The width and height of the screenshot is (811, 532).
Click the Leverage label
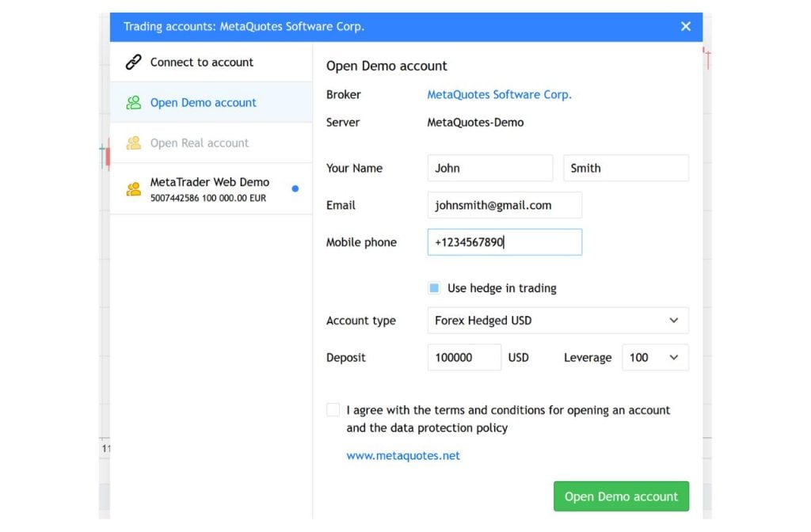click(x=588, y=358)
